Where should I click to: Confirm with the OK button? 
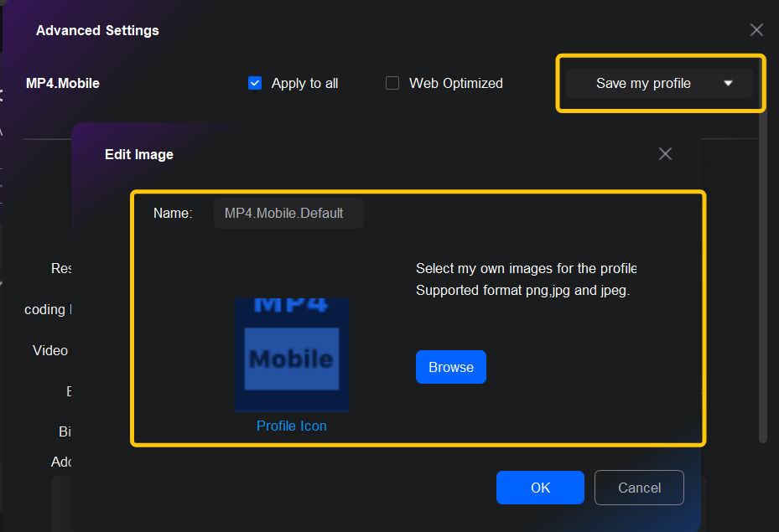pyautogui.click(x=540, y=488)
